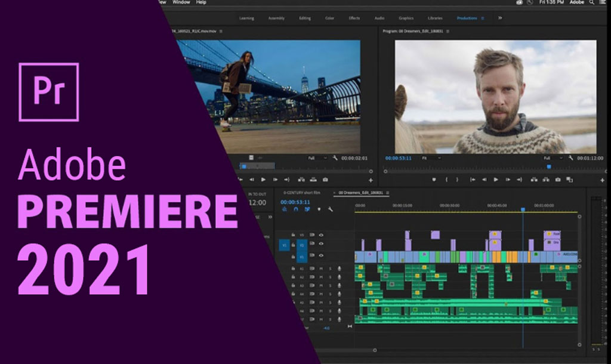Click the Program monitor blue playhead timecode
611x364 pixels.
pos(397,158)
